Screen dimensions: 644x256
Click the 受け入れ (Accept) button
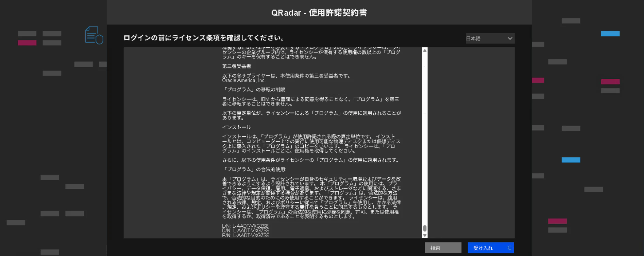click(490, 248)
